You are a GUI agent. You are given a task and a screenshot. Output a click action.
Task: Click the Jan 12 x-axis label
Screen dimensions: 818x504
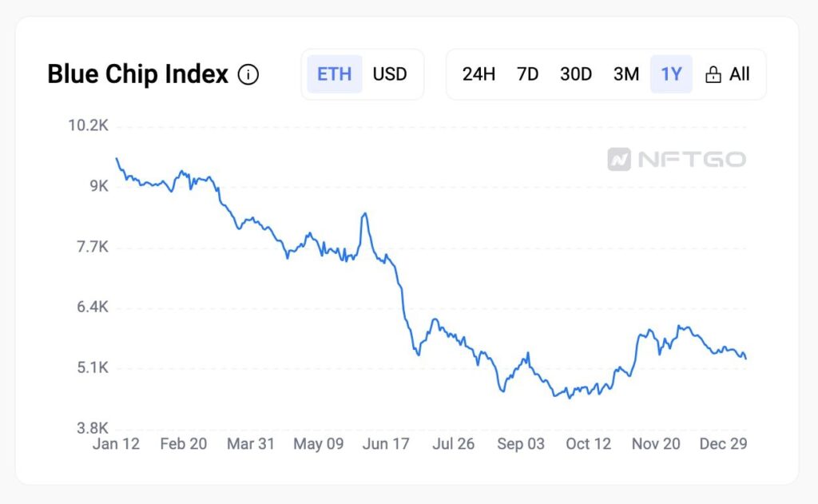click(116, 444)
